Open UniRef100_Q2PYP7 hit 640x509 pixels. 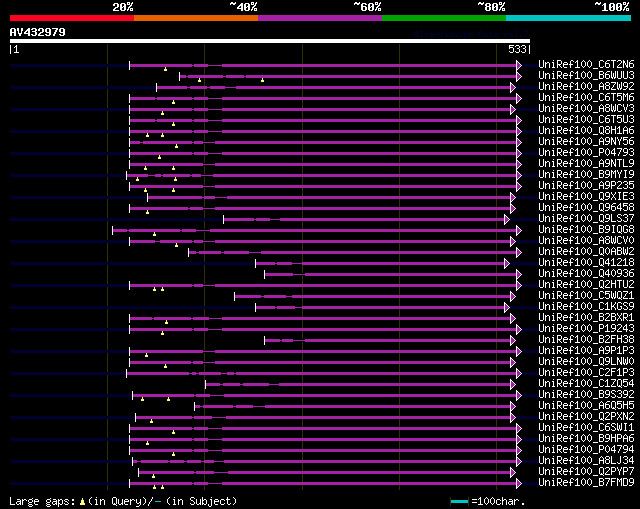point(586,472)
